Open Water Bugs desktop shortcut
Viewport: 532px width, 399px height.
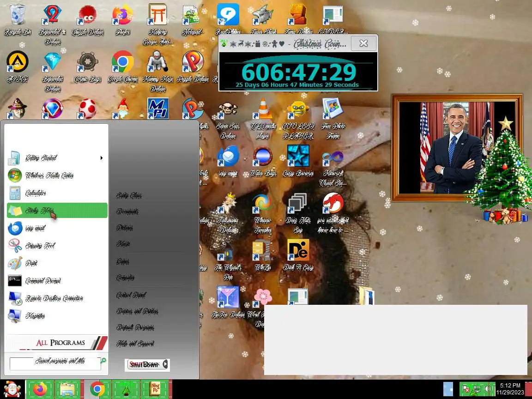(263, 161)
